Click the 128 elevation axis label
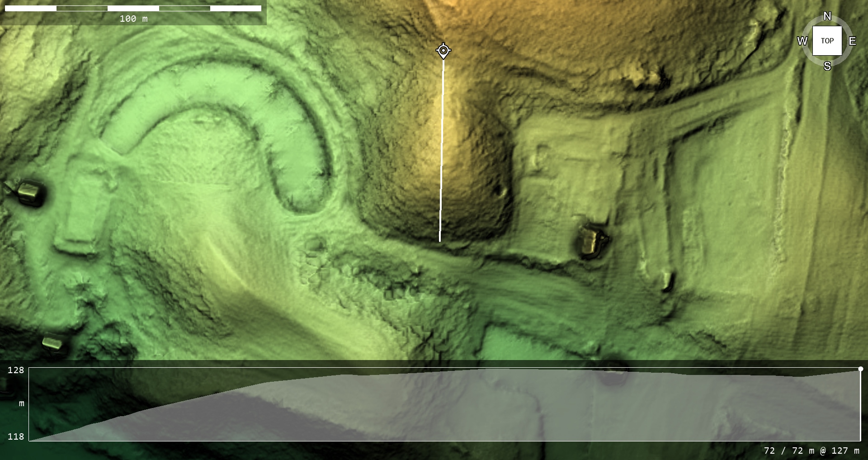Screen dimensions: 868x460 tap(16, 370)
